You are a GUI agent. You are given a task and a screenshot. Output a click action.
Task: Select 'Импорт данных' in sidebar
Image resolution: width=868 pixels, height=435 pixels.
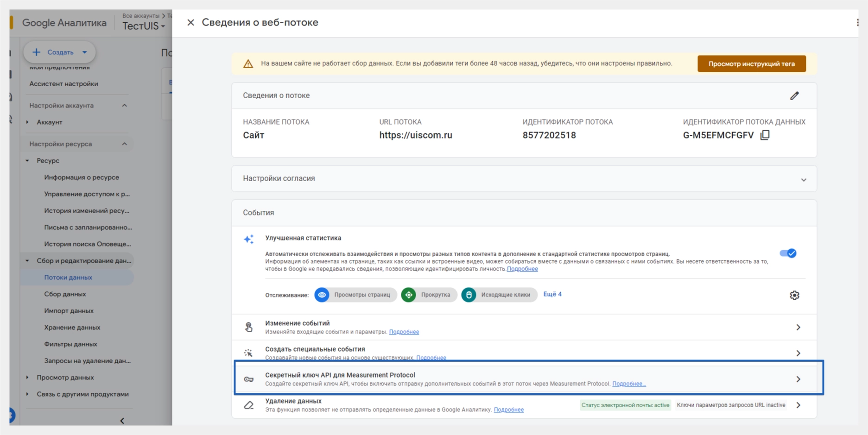pyautogui.click(x=69, y=311)
